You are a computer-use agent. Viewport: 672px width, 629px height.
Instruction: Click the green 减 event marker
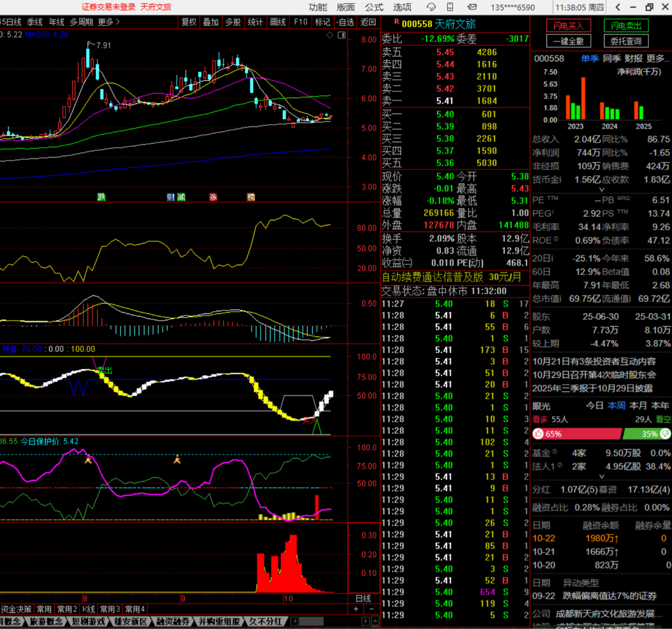[181, 197]
